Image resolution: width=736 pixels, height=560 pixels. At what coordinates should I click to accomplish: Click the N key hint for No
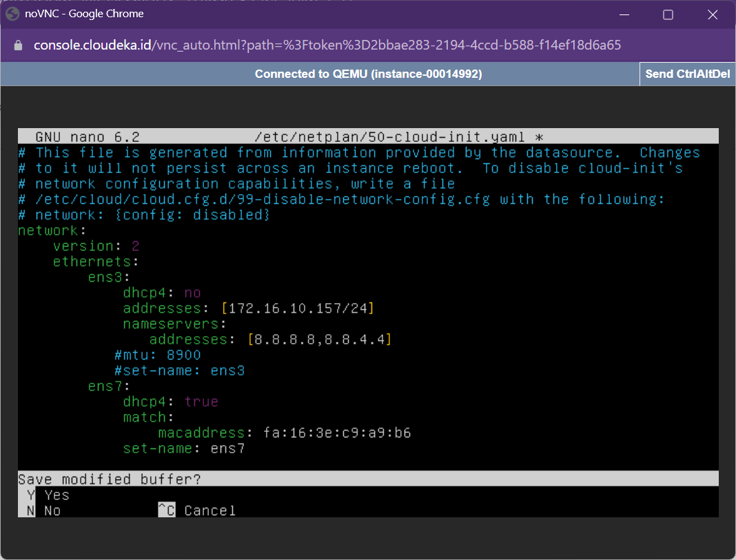[30, 510]
